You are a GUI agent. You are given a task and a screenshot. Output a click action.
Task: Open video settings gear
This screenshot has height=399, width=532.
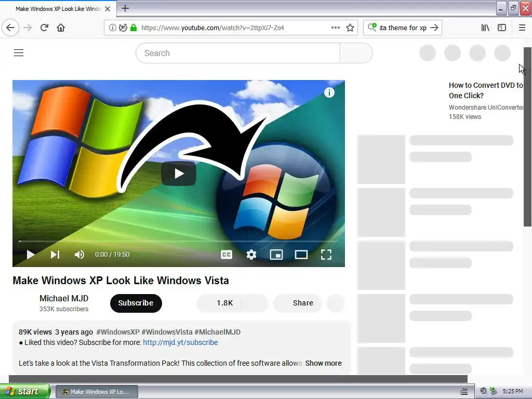coord(251,255)
